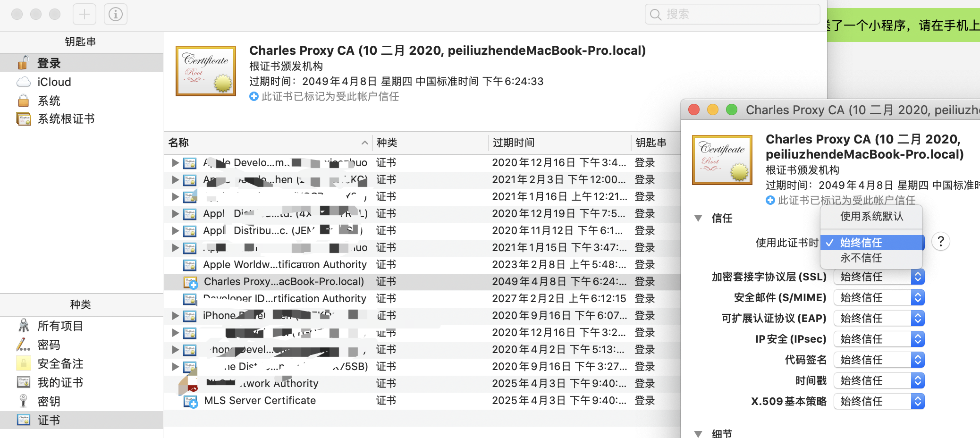Select the iCloud keychain cloud icon
980x438 pixels.
pyautogui.click(x=24, y=82)
